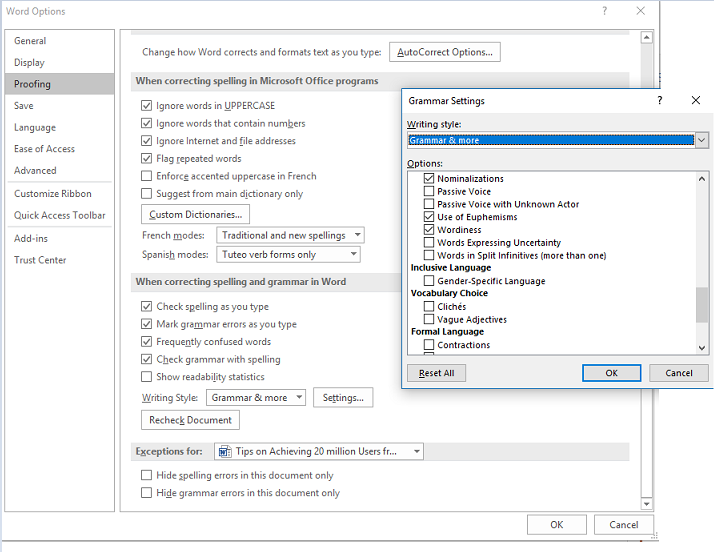This screenshot has height=552, width=714.
Task: Open Custom Dictionaries
Action: (x=195, y=215)
